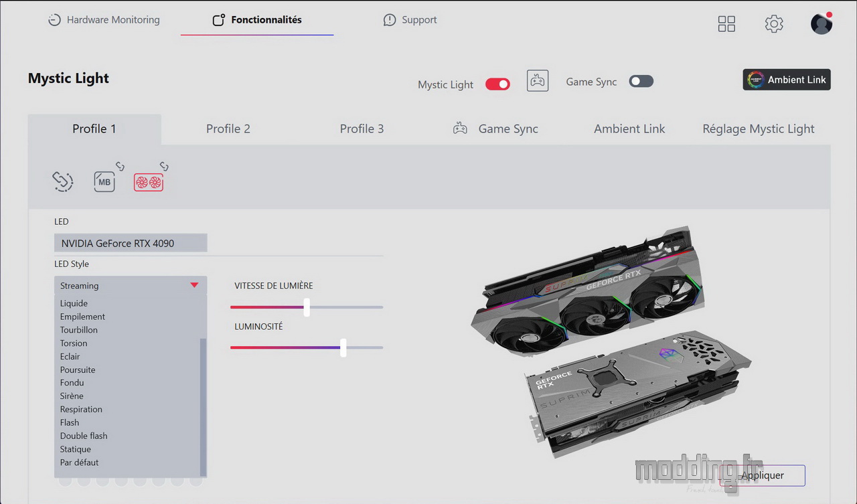Open the Game Sync tab
Screen dimensions: 857x504
495,129
